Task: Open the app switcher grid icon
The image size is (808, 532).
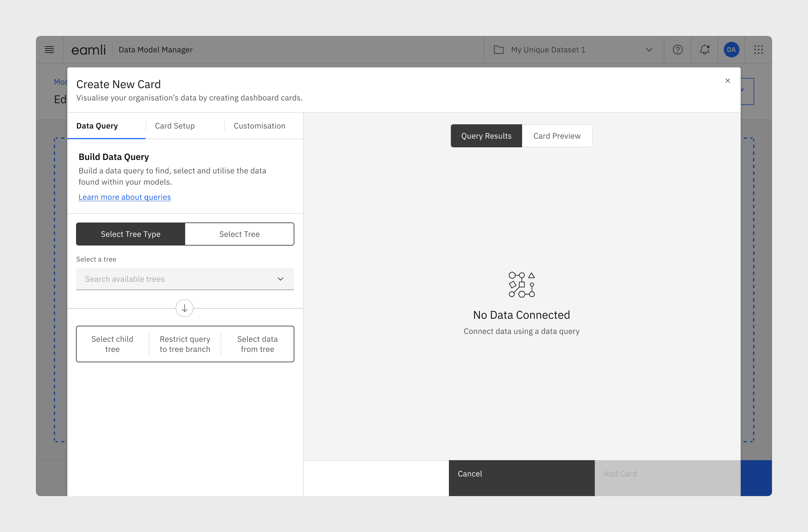Action: coord(758,50)
